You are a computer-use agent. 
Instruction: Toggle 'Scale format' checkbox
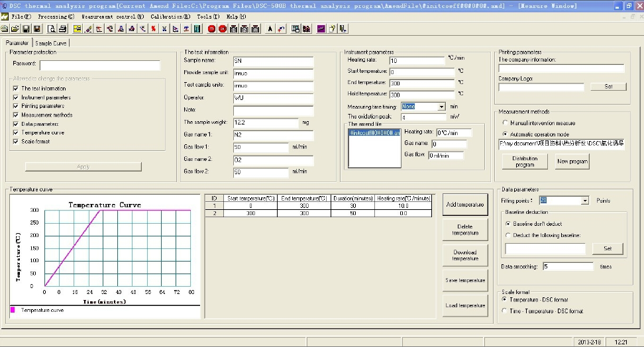16,141
